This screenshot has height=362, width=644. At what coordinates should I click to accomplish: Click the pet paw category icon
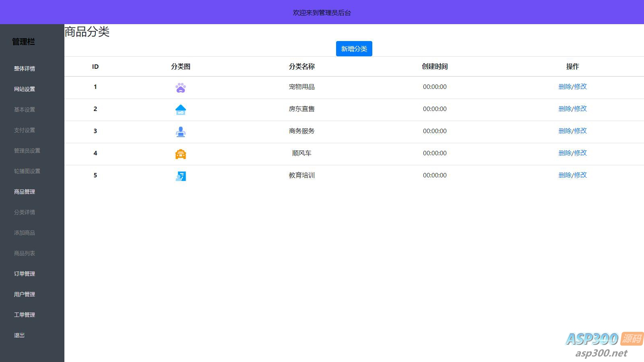point(181,88)
